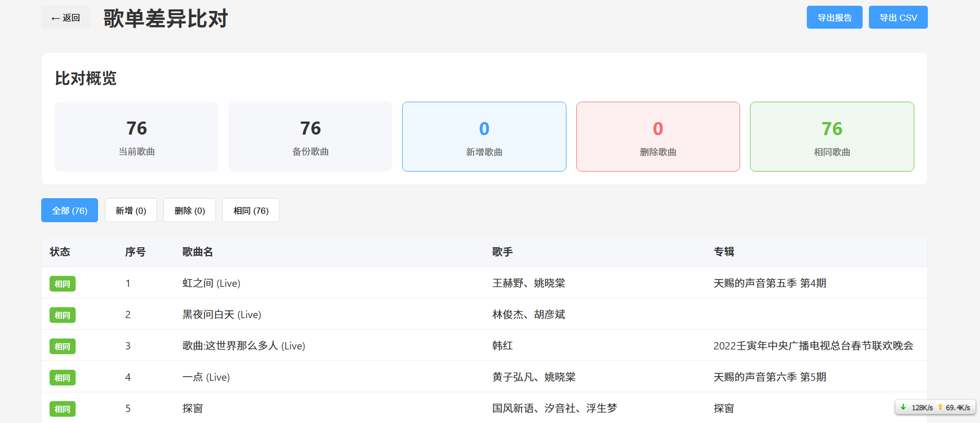Click the 备份歌曲 76 summary card
Screen dimensions: 980x423
click(310, 137)
